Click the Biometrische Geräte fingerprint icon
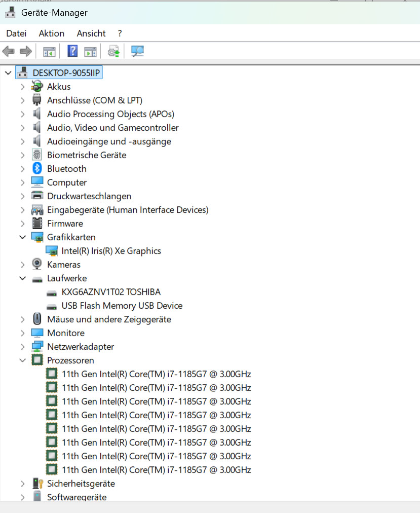 (37, 155)
